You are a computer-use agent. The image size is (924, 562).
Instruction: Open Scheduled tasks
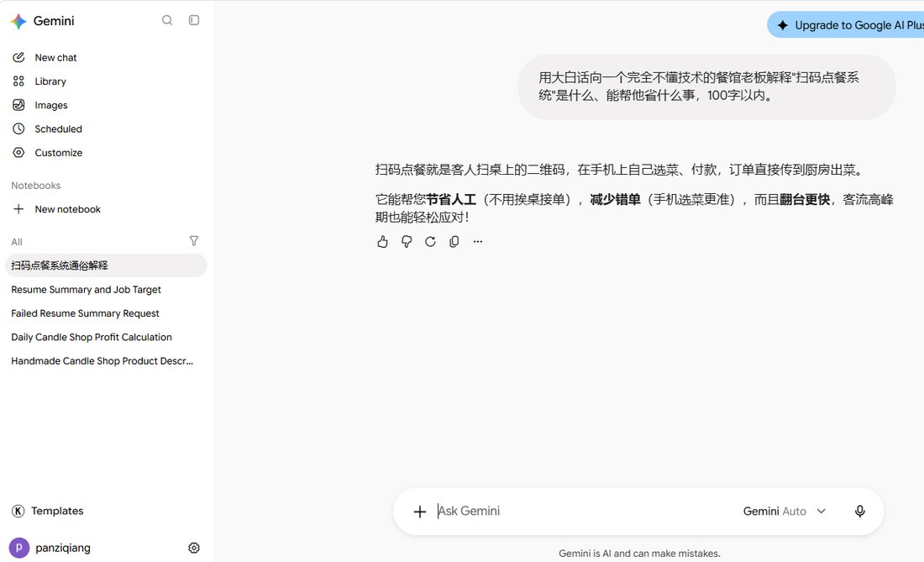(58, 129)
